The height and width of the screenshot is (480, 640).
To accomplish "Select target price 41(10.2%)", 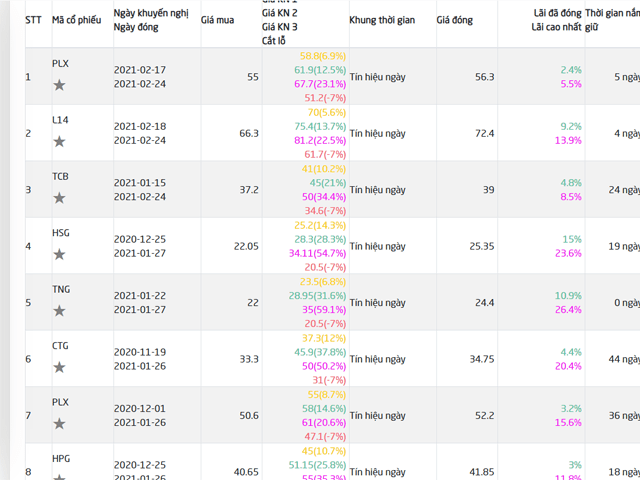I will (x=324, y=169).
